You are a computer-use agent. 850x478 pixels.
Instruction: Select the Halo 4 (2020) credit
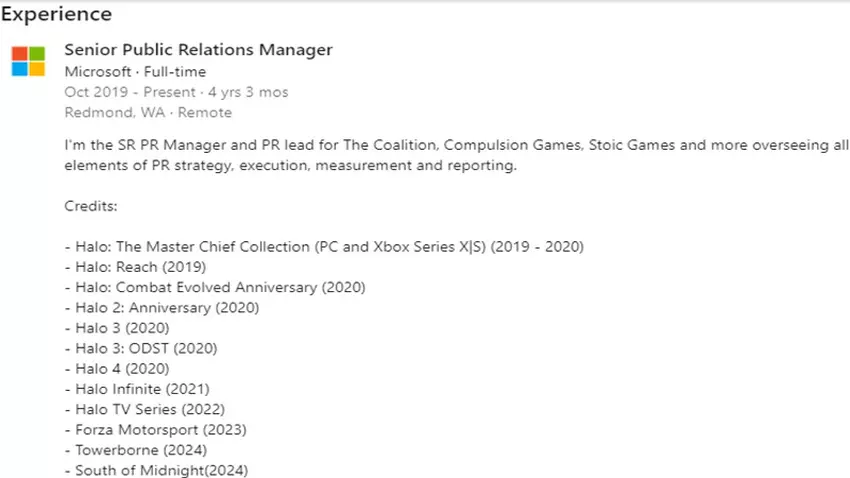[x=117, y=368]
